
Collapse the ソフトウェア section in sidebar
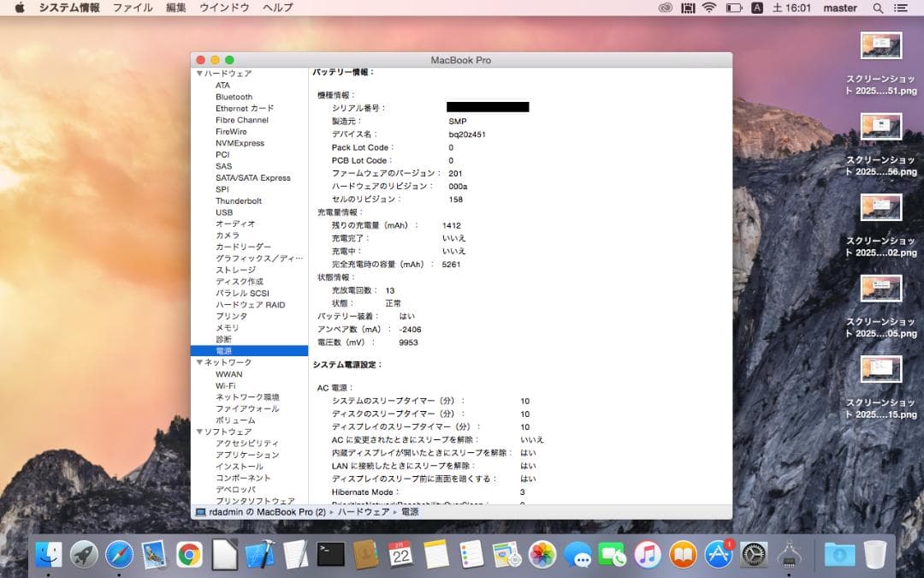[x=198, y=431]
